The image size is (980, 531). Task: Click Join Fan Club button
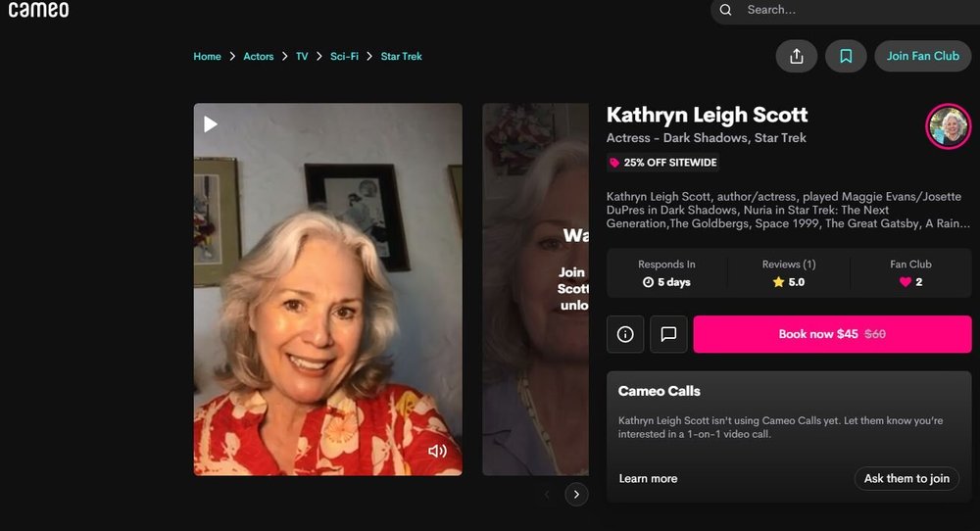pyautogui.click(x=922, y=56)
